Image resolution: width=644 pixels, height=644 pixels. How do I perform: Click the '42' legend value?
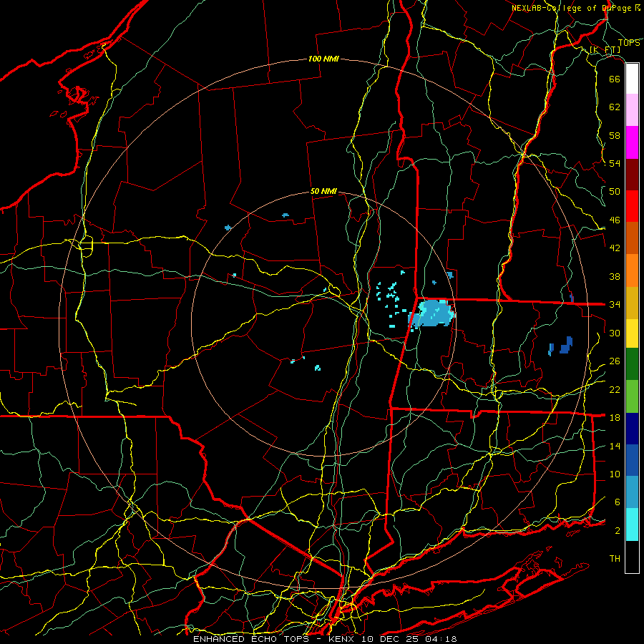click(615, 248)
